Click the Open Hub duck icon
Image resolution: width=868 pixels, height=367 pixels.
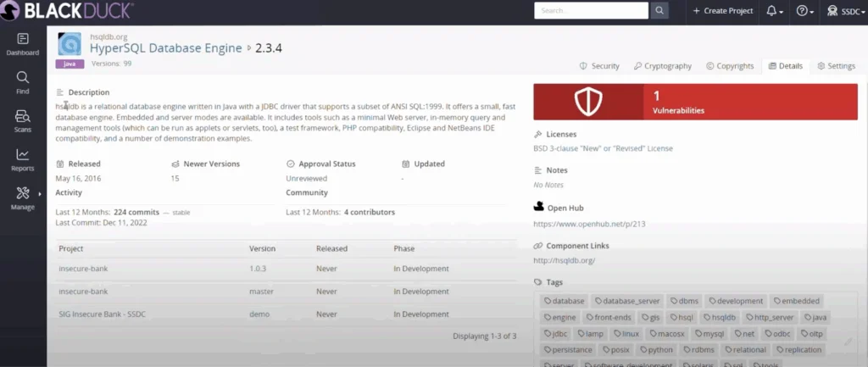538,207
